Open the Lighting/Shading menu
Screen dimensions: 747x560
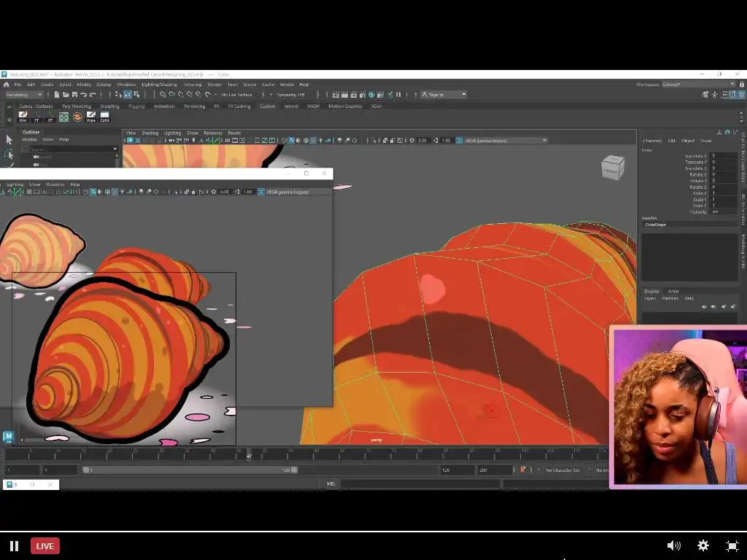159,85
